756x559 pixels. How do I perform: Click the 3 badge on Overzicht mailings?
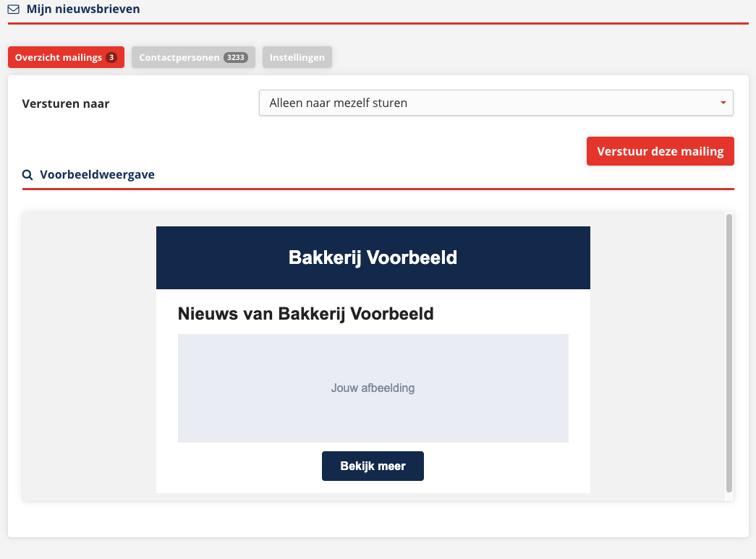click(x=111, y=57)
